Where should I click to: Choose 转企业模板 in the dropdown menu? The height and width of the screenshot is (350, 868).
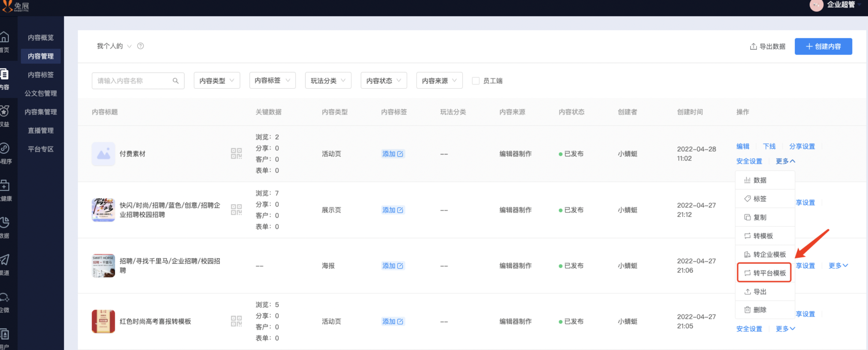pyautogui.click(x=765, y=255)
